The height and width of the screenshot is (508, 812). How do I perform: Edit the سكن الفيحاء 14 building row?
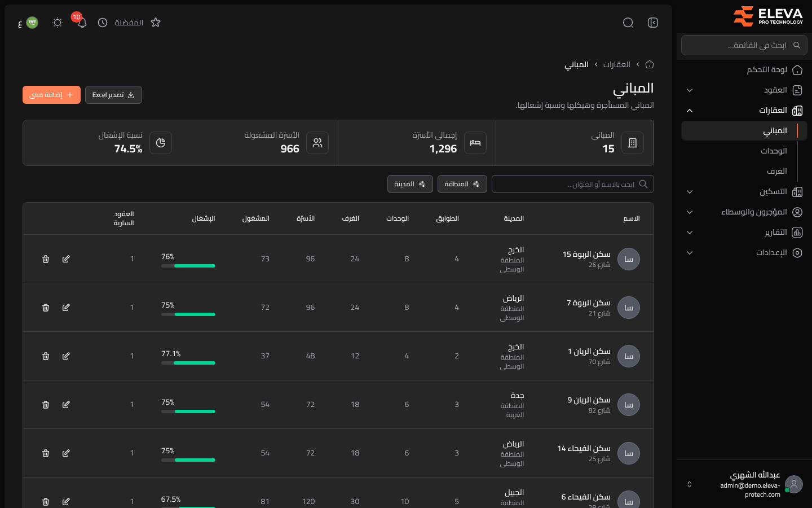click(66, 453)
